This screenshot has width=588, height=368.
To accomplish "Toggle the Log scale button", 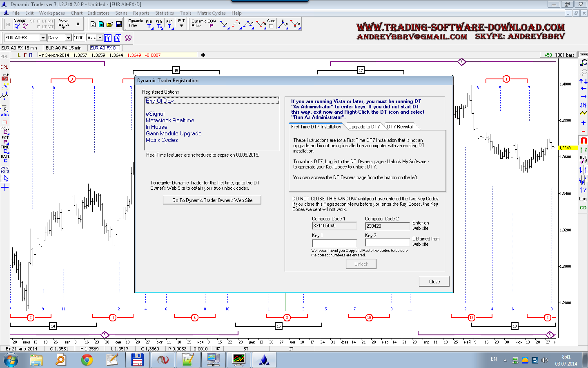I will tap(583, 199).
